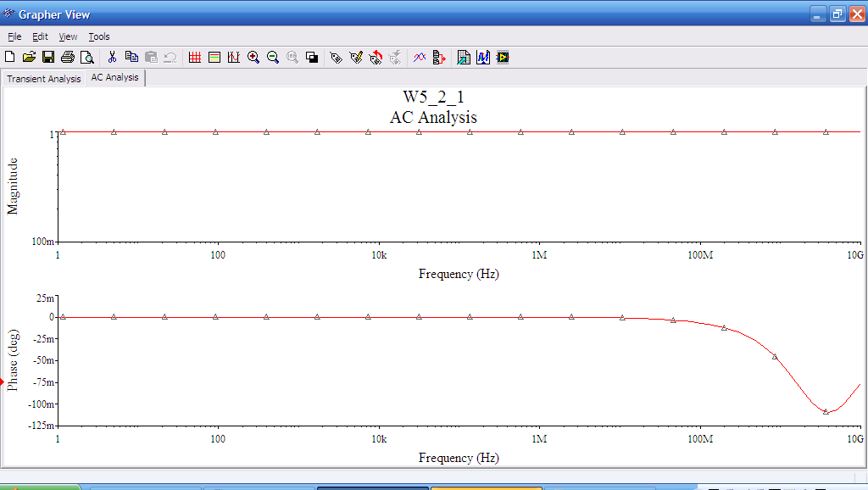Click the Zoom Out magnifier icon

[x=273, y=57]
